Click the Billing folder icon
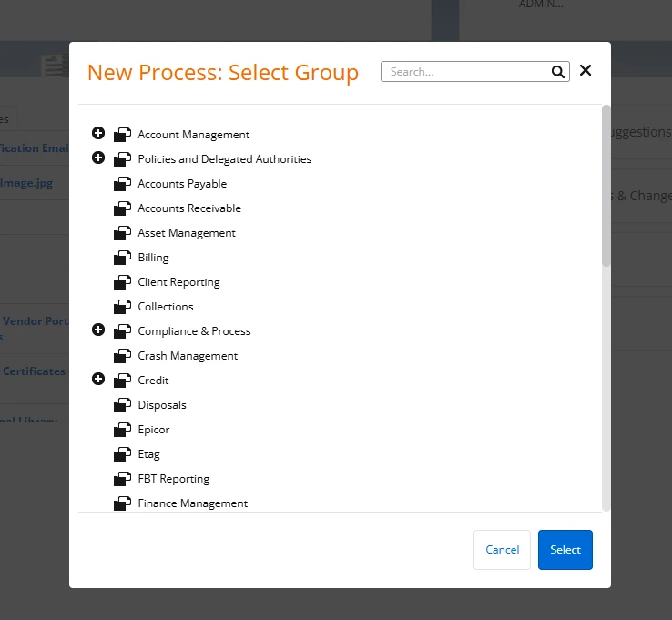The width and height of the screenshot is (672, 620). click(x=123, y=258)
